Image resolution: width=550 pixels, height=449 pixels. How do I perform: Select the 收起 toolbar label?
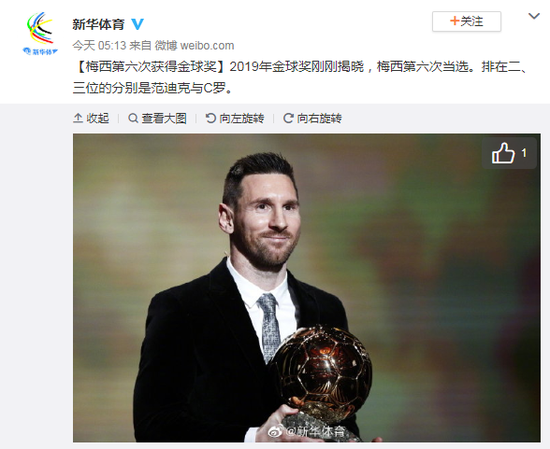click(98, 118)
